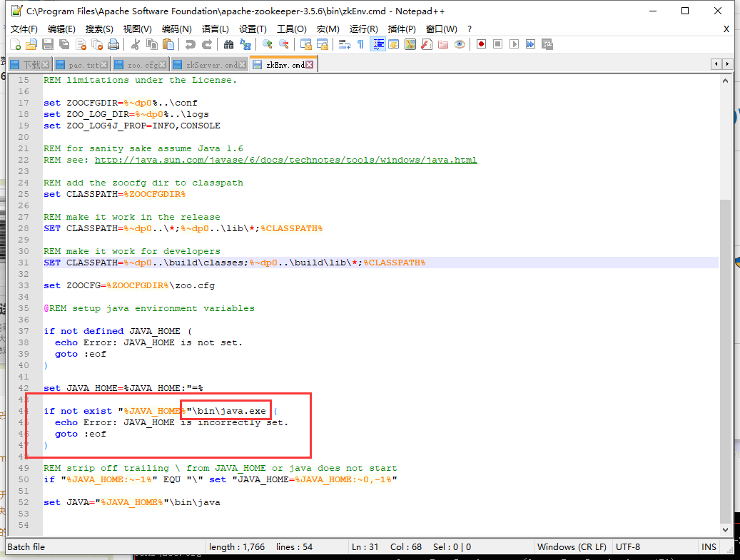Open the 插件(P) plugins menu
This screenshot has width=740, height=560.
(x=402, y=29)
